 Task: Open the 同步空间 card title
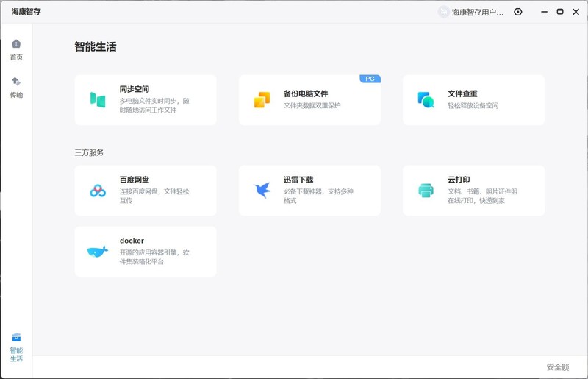(x=135, y=89)
